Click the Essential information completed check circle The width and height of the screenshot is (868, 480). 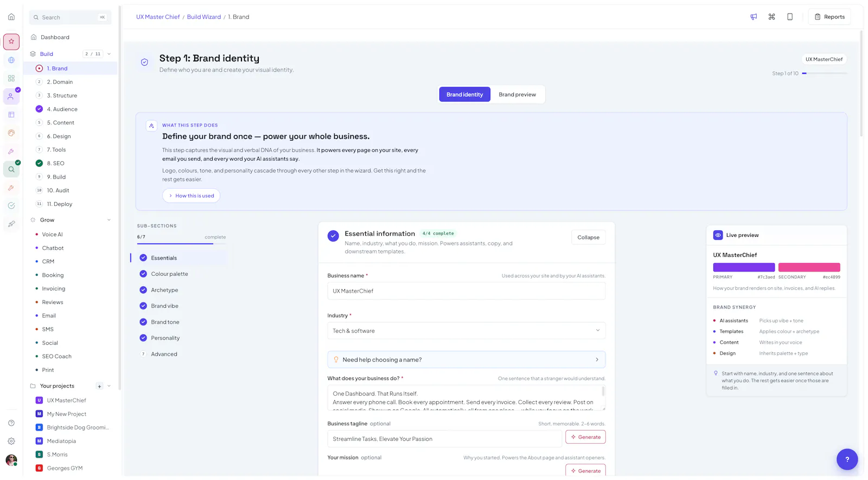click(x=333, y=236)
